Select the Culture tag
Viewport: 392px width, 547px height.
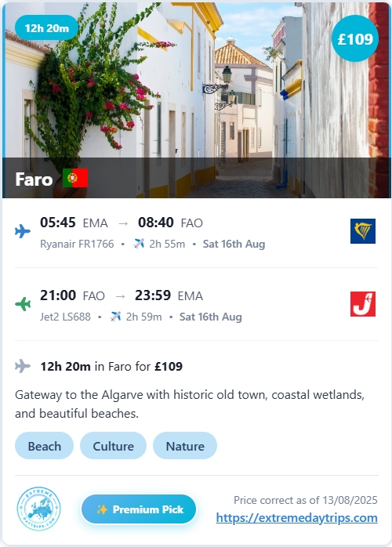[x=113, y=446]
